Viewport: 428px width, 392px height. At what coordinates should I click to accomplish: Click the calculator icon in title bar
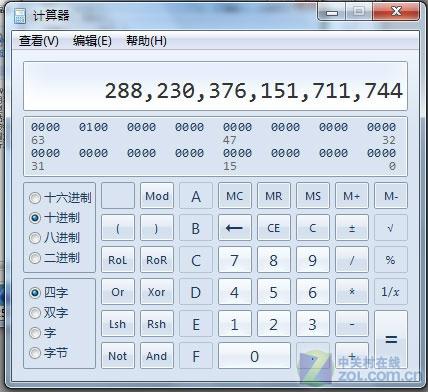click(x=20, y=16)
